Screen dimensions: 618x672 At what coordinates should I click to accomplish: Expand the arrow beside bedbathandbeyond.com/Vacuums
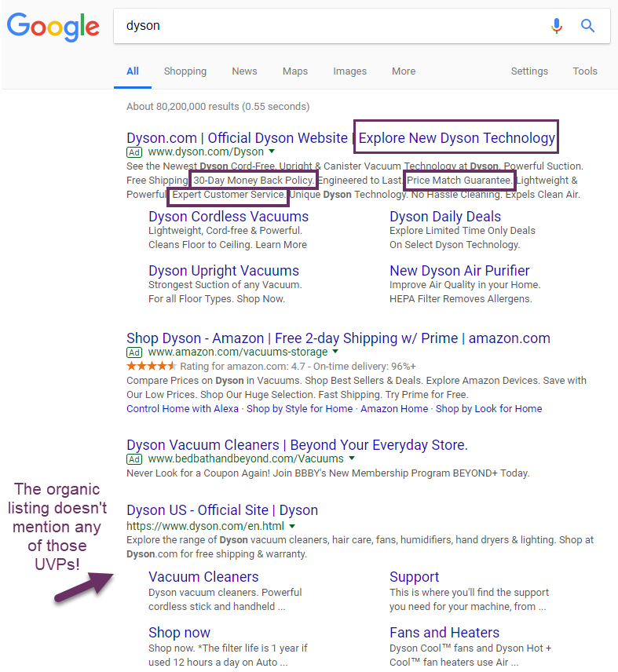352,458
